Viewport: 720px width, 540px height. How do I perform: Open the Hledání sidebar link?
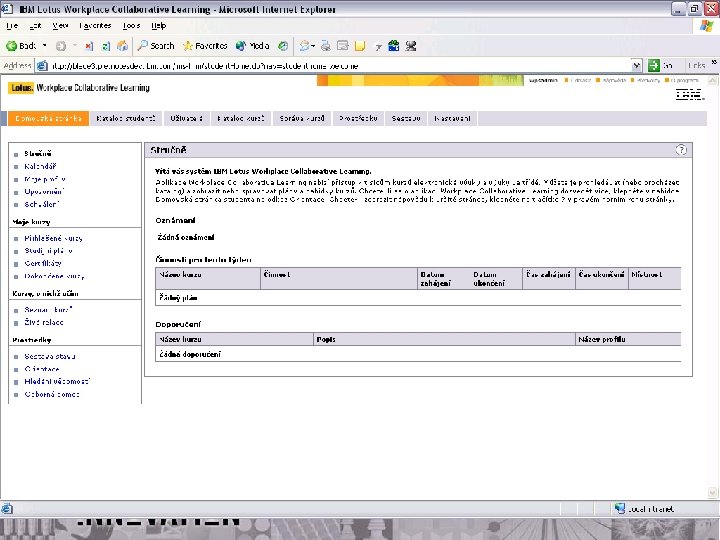57,381
